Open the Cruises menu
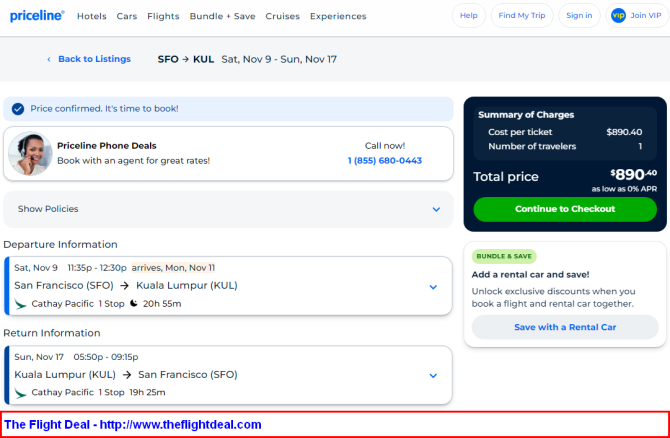Viewport: 670px width, 438px height. [x=282, y=16]
